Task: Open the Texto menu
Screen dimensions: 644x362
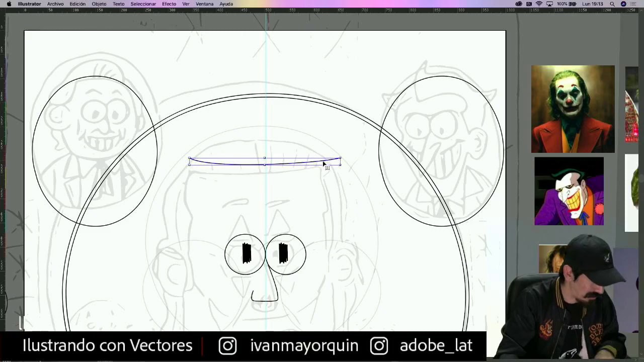Action: coord(119,4)
